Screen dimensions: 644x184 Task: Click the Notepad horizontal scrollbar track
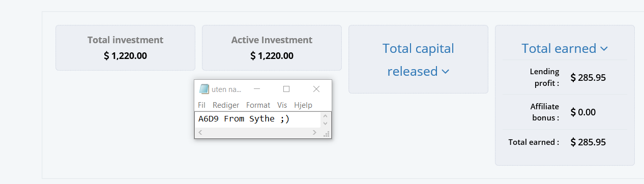tap(257, 133)
